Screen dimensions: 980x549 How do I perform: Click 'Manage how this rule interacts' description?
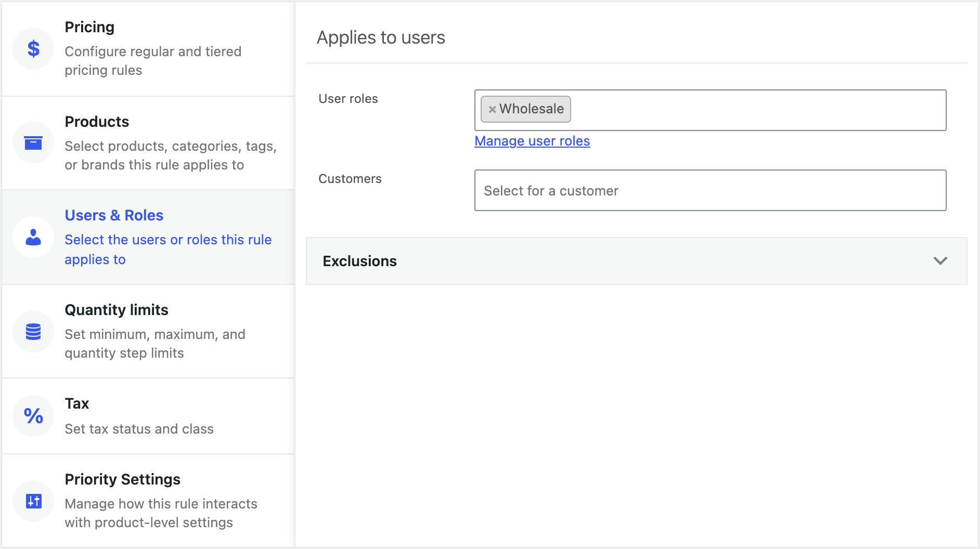[x=161, y=513]
